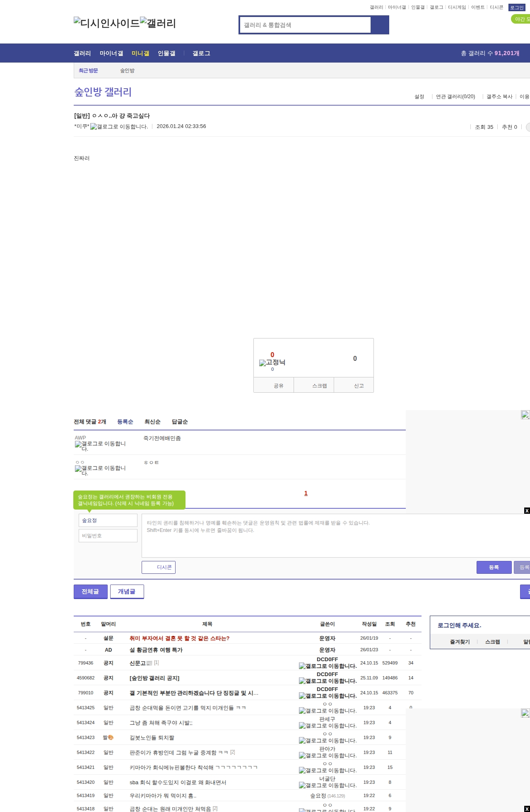Switch to the 미니갤 tab

pos(140,53)
